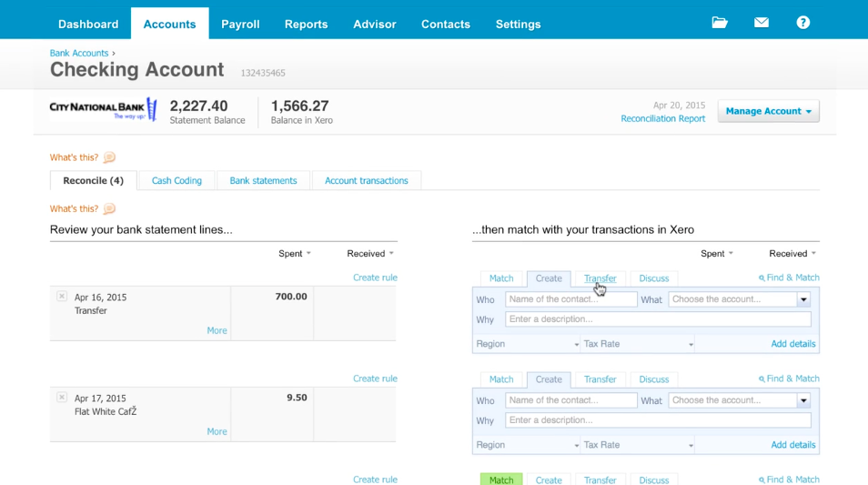Click Add details for the 9.50 transaction

792,445
